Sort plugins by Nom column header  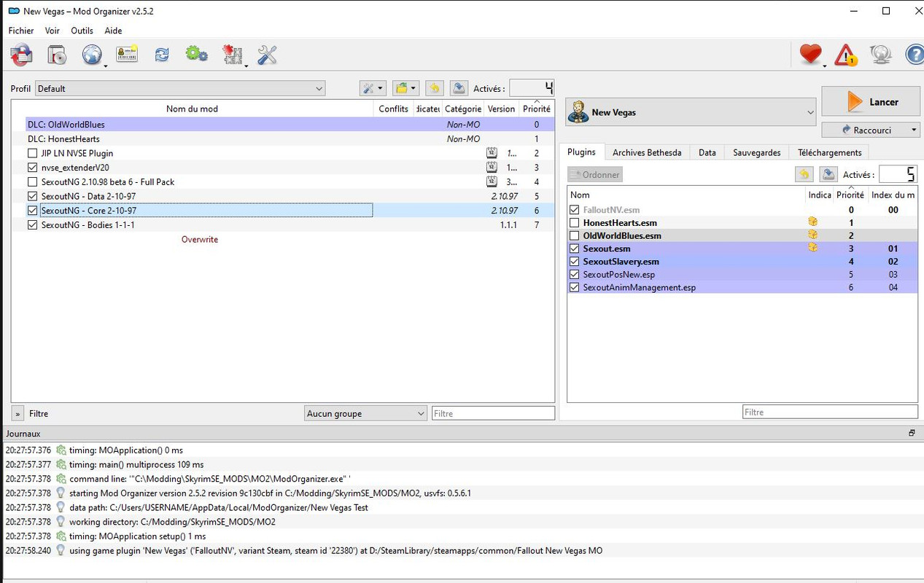pyautogui.click(x=686, y=195)
